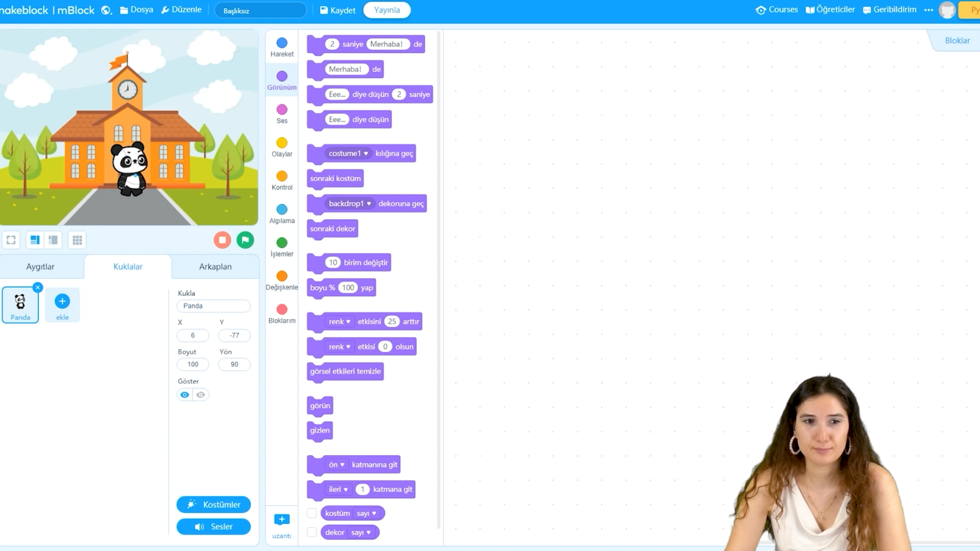This screenshot has width=980, height=551.
Task: Open the extension (uzantı) add button
Action: pos(282,519)
